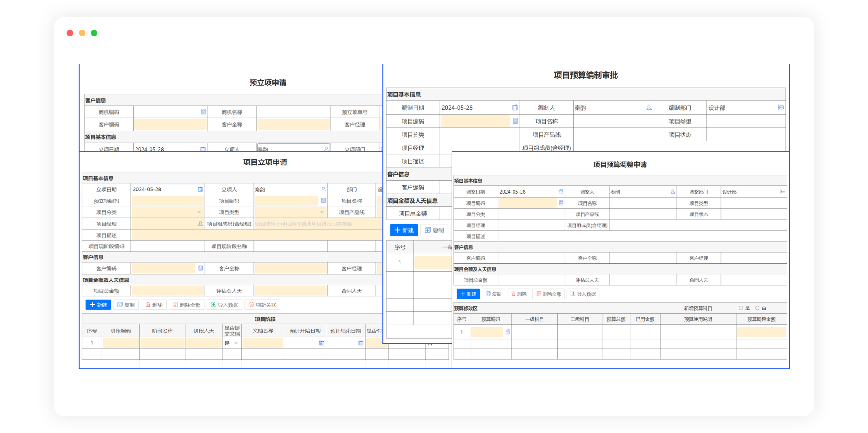868x433 pixels.
Task: Click 阶段编码 cell in row 1
Action: pos(121,343)
